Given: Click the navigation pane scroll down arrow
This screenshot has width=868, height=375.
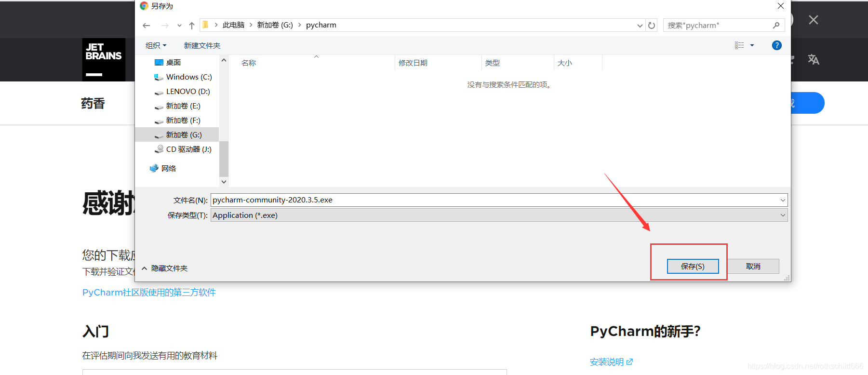Looking at the screenshot, I should click(x=224, y=182).
